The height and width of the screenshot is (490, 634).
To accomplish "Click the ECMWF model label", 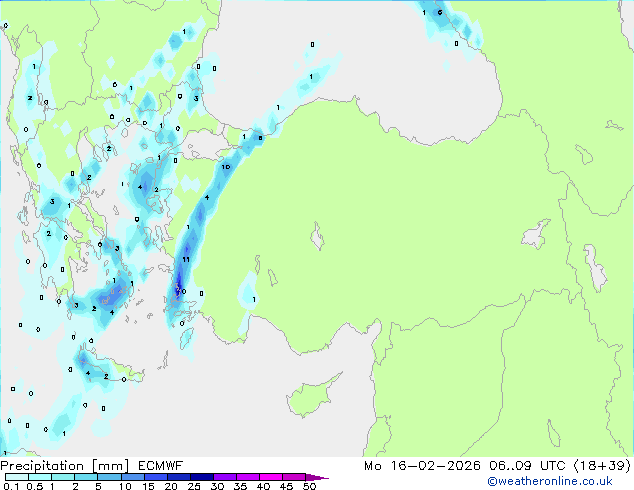I will (161, 466).
